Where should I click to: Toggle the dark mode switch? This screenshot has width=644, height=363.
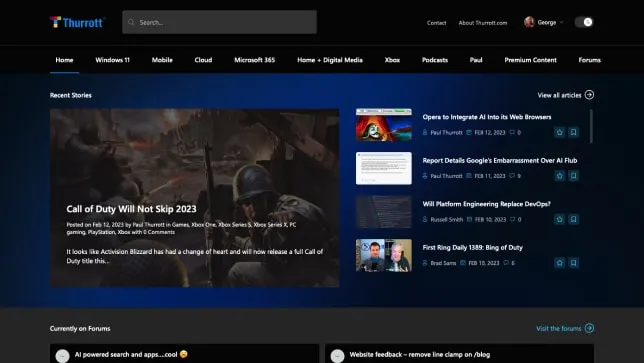tap(584, 22)
